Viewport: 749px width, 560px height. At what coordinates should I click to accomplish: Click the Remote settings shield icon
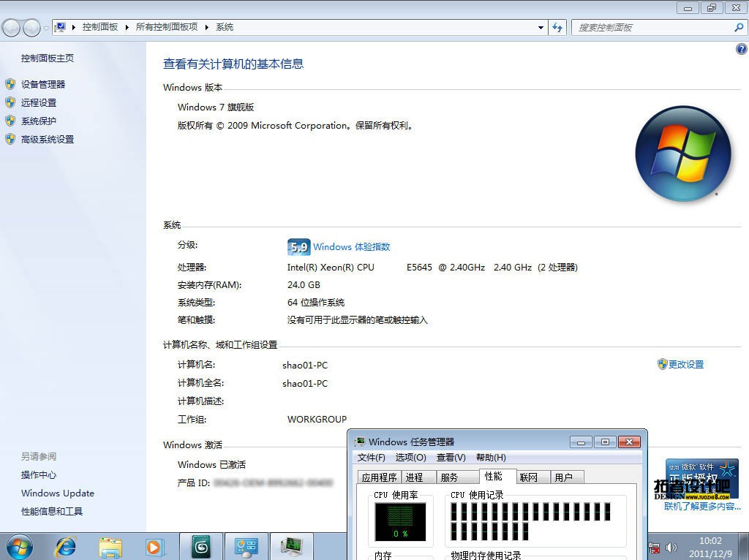pos(10,102)
